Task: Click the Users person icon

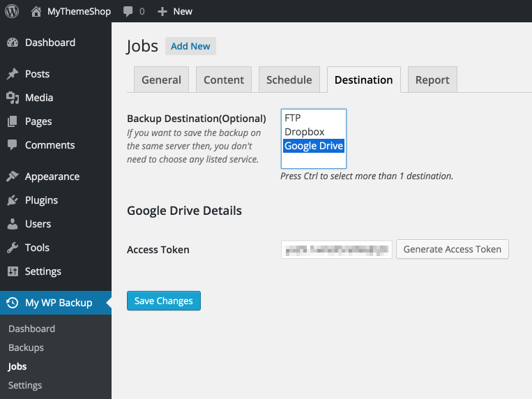Action: click(13, 224)
